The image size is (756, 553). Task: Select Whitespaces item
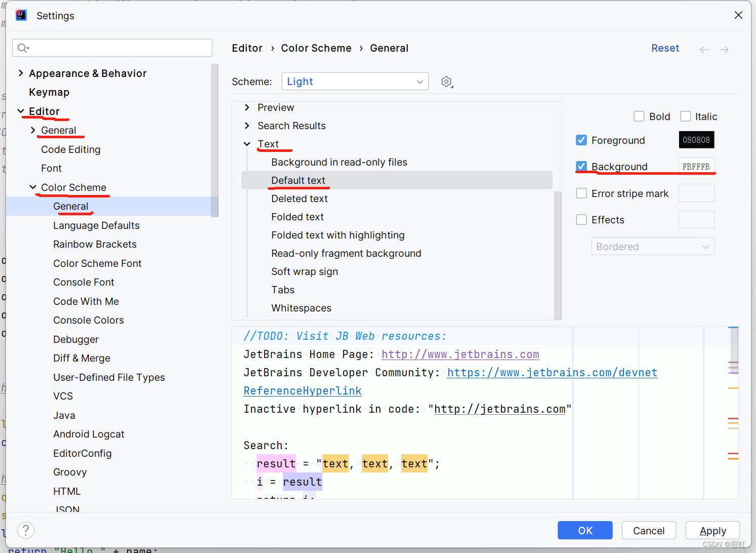click(x=301, y=308)
